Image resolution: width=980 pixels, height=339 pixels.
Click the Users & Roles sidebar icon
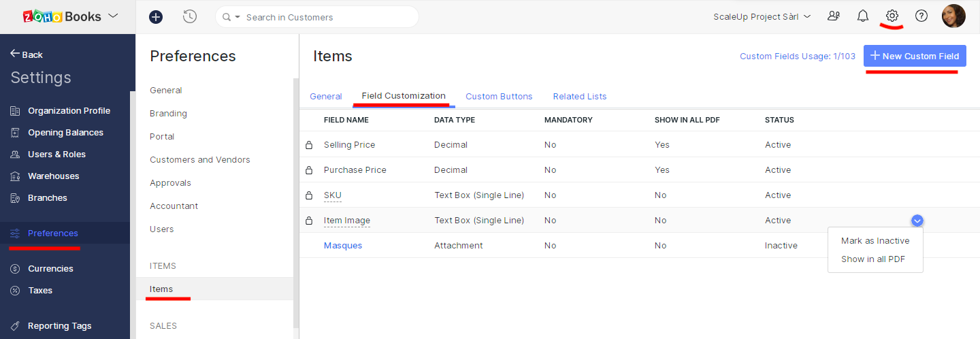point(15,155)
